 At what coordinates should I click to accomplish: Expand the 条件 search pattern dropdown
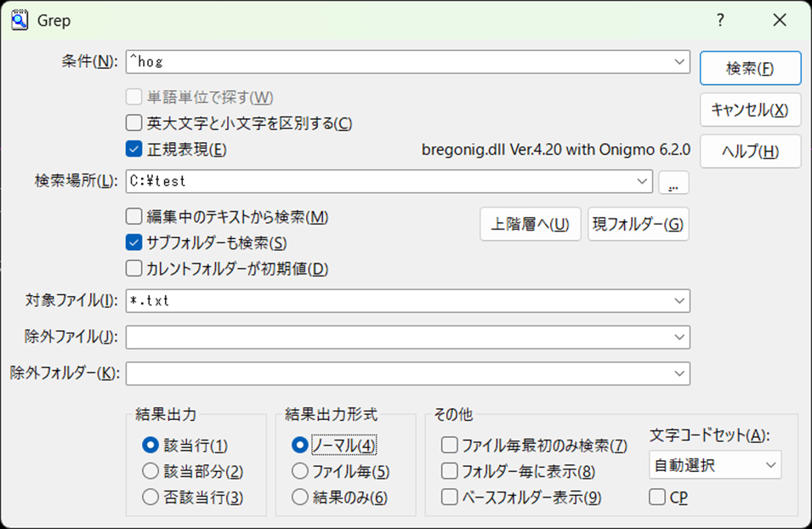coord(679,61)
